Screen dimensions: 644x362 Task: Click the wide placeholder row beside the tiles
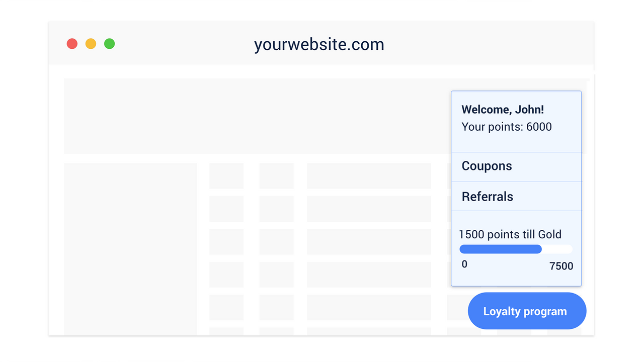click(x=369, y=175)
